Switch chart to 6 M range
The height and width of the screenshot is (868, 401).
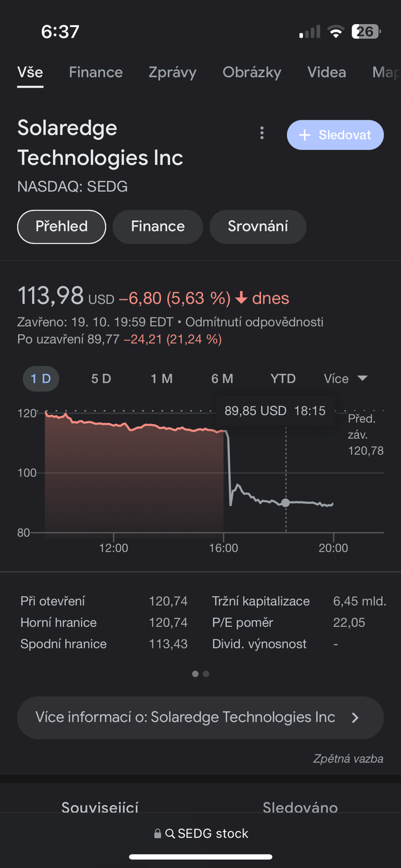click(222, 379)
